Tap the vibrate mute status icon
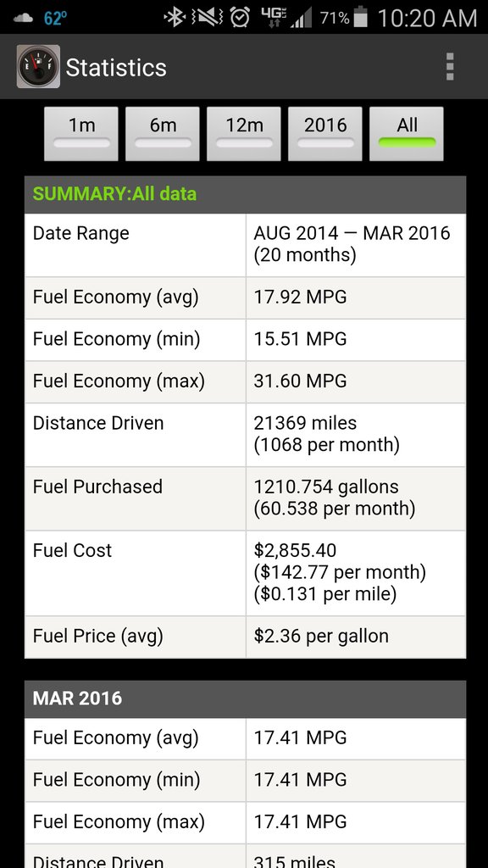Screen dimensions: 488x868 coord(207,18)
